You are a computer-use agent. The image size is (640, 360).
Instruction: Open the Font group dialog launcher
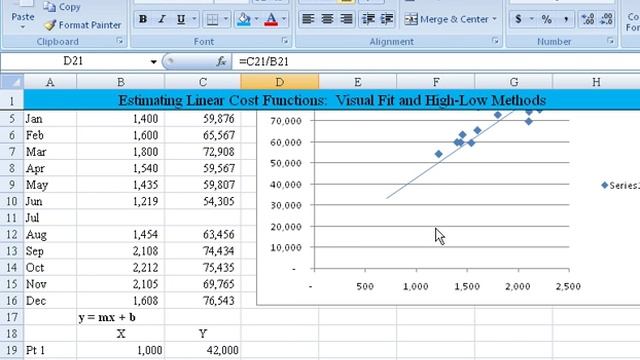point(285,41)
